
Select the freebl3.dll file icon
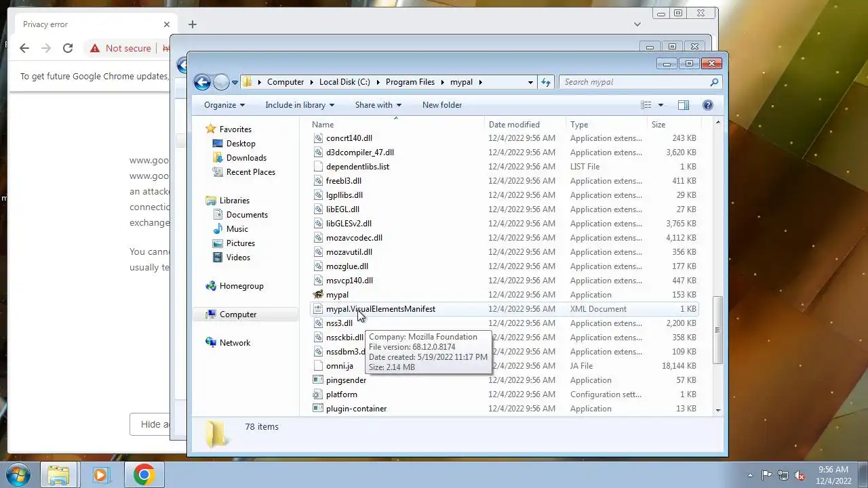point(318,181)
